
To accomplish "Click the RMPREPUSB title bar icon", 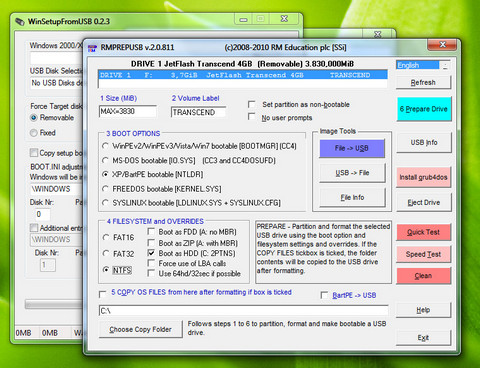I will (92, 48).
